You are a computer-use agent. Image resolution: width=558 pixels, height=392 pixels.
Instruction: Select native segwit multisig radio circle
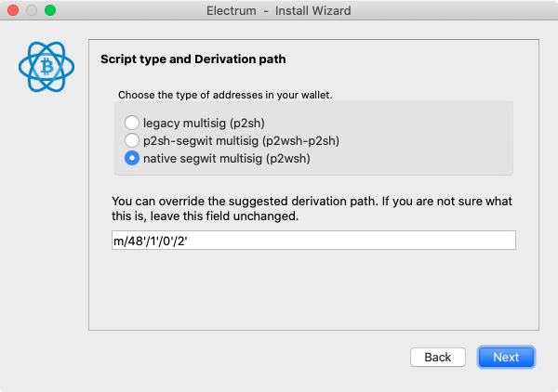(132, 158)
